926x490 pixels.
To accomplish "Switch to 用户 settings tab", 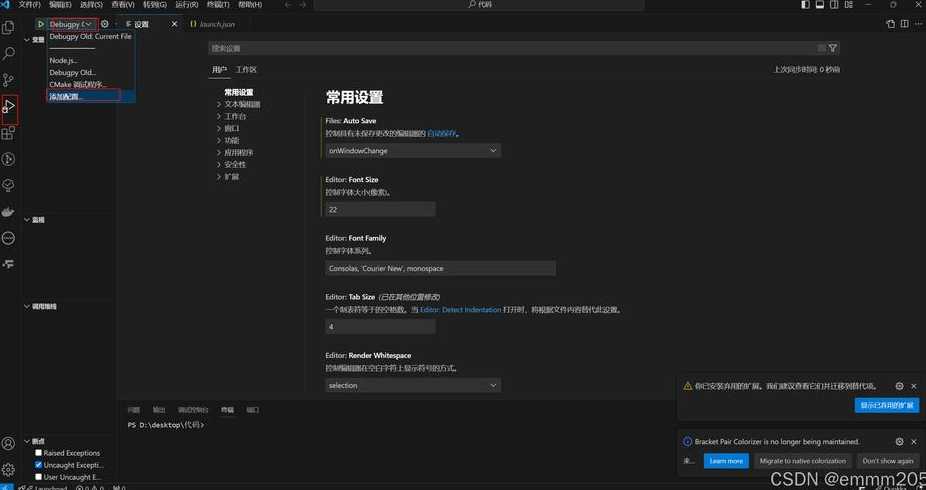I will coord(219,70).
